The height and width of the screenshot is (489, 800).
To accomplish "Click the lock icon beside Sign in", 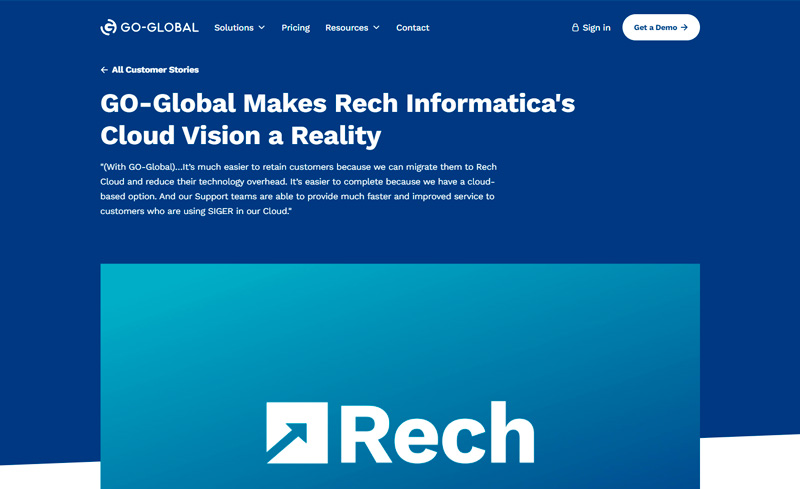I will (x=575, y=27).
